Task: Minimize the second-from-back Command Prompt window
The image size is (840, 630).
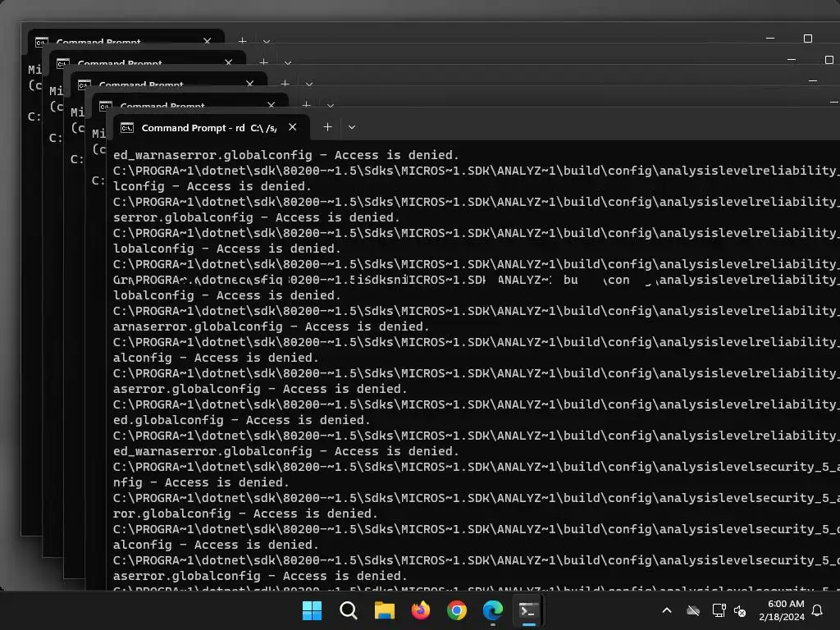Action: [792, 60]
